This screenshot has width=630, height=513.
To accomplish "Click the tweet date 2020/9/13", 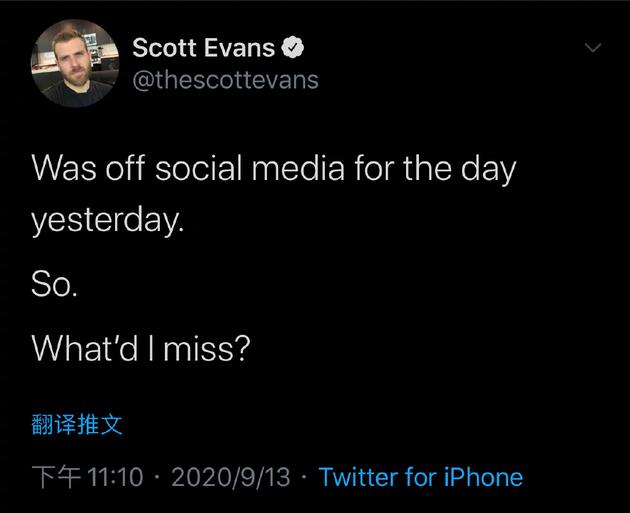I will pyautogui.click(x=231, y=477).
